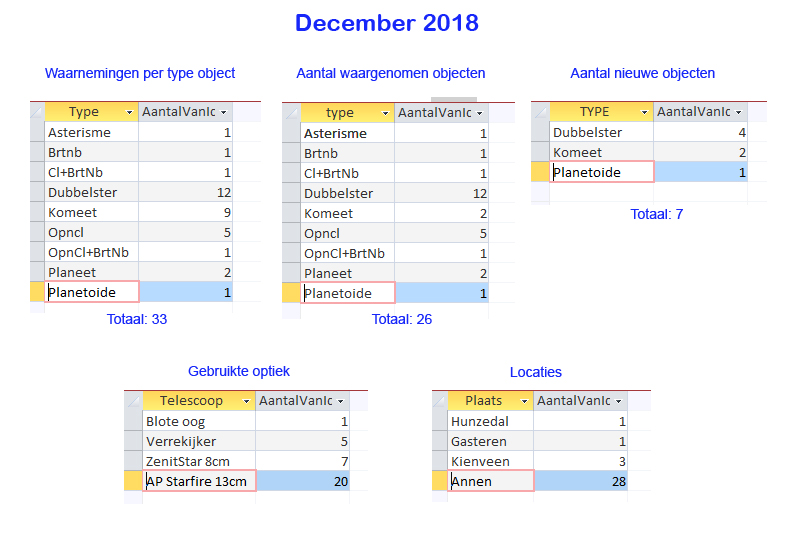Select all rows corner in Waarnemingen table
Image resolution: width=800 pixels, height=542 pixels.
[37, 112]
